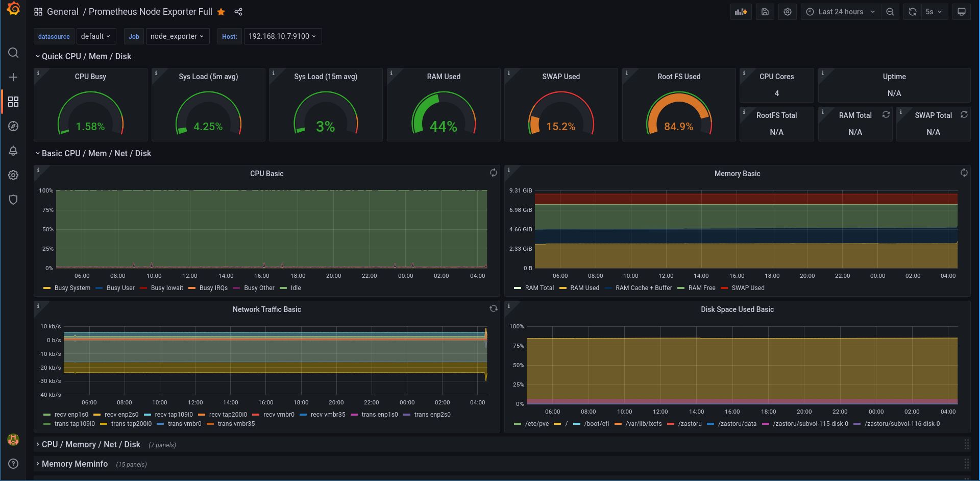This screenshot has height=481, width=980.
Task: Open the node_exporter Job dropdown
Action: (177, 36)
